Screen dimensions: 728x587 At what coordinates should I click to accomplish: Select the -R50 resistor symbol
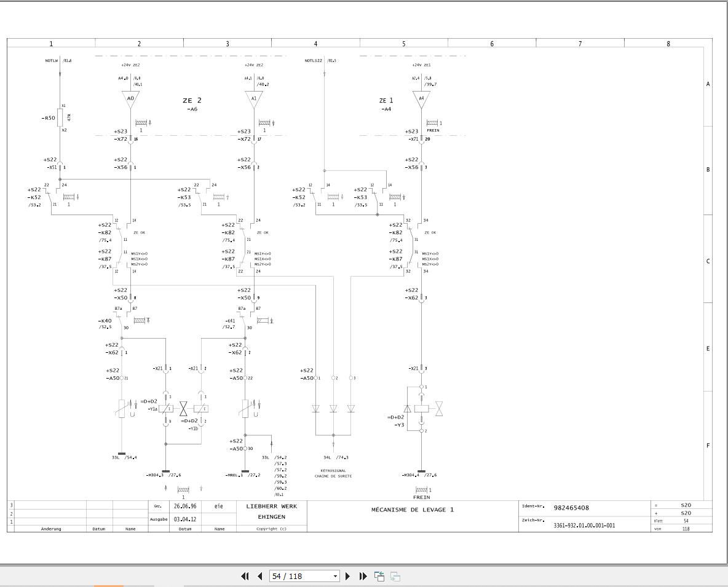tap(60, 117)
